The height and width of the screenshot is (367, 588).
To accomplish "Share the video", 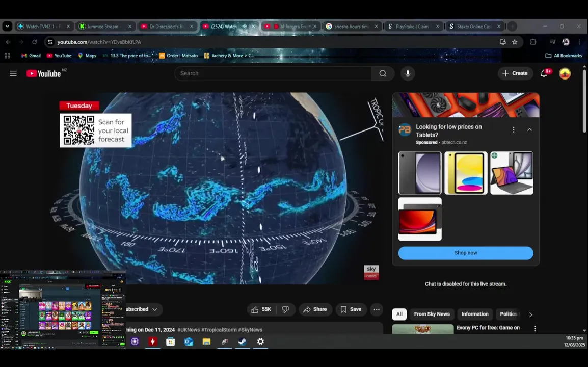I will coord(315,309).
